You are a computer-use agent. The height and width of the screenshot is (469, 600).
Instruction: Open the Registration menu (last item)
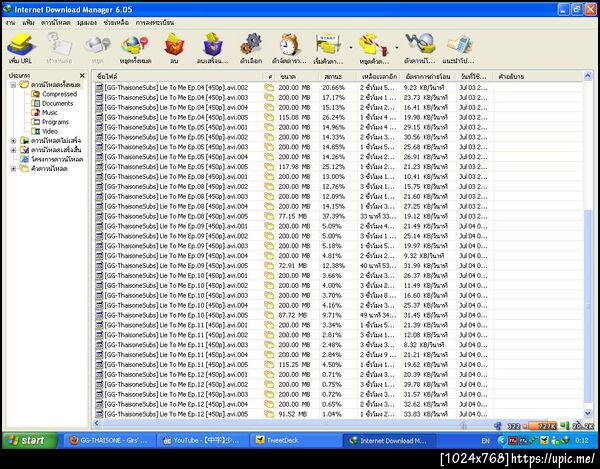point(155,23)
